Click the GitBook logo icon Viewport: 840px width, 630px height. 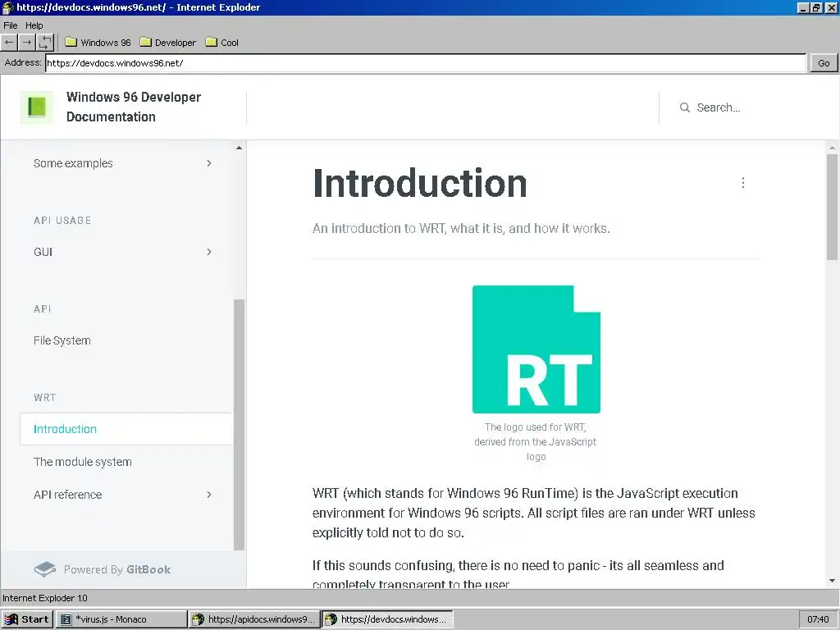coord(45,569)
